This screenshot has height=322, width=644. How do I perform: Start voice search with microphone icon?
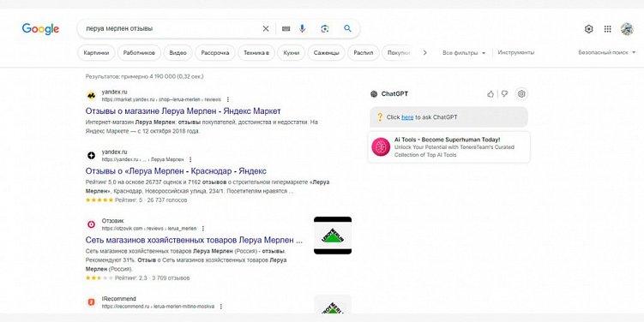point(303,28)
